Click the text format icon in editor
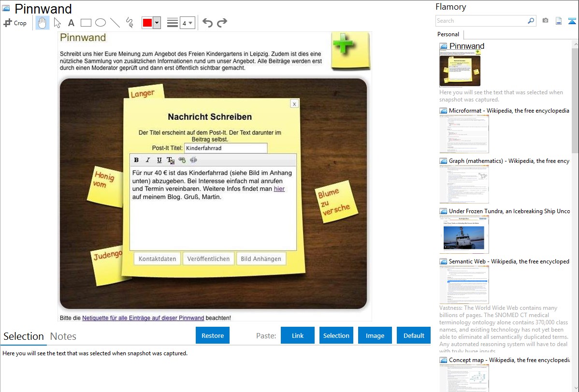The image size is (579, 392). click(170, 160)
